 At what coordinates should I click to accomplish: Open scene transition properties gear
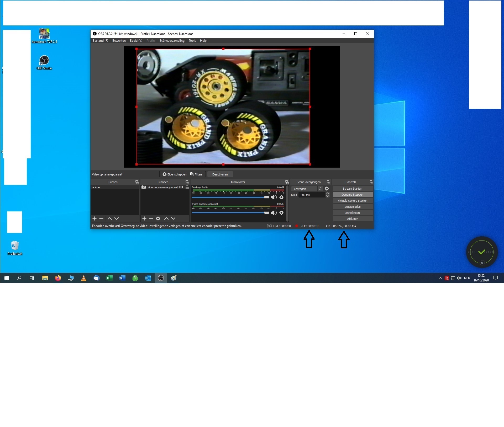point(327,189)
